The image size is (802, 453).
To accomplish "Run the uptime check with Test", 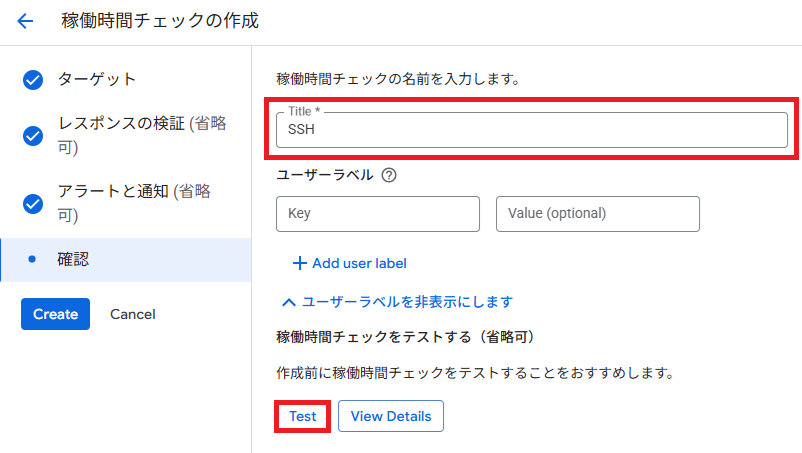I will (x=302, y=416).
